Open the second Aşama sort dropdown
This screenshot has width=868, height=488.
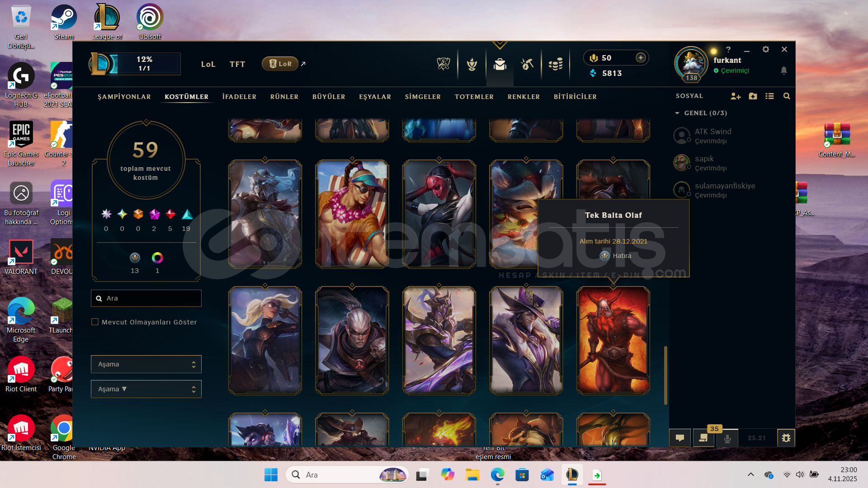click(x=146, y=389)
